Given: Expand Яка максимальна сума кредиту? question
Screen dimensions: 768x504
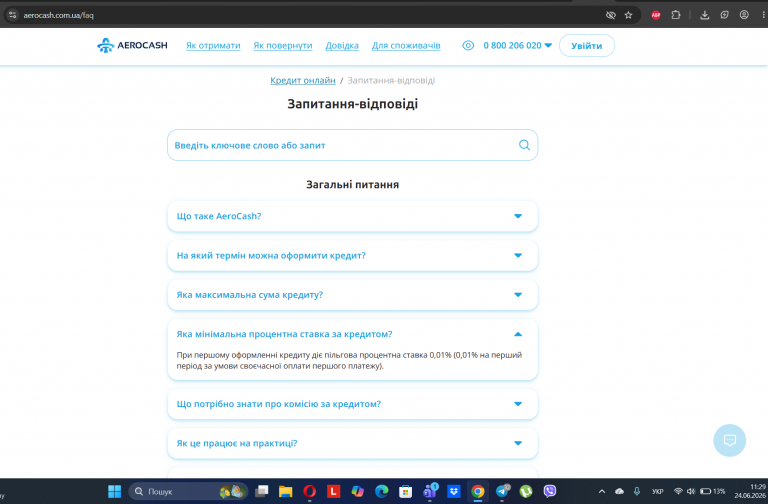Looking at the screenshot, I should click(x=352, y=295).
